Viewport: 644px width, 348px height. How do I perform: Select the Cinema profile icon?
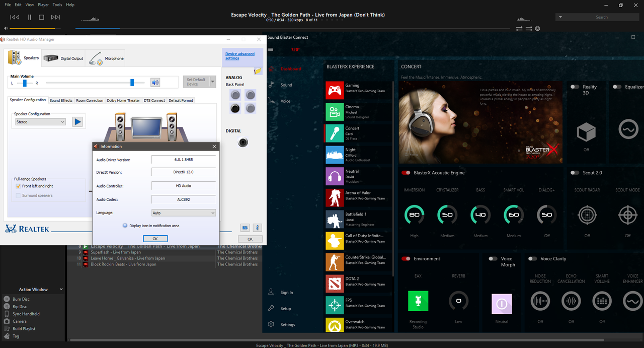(335, 112)
